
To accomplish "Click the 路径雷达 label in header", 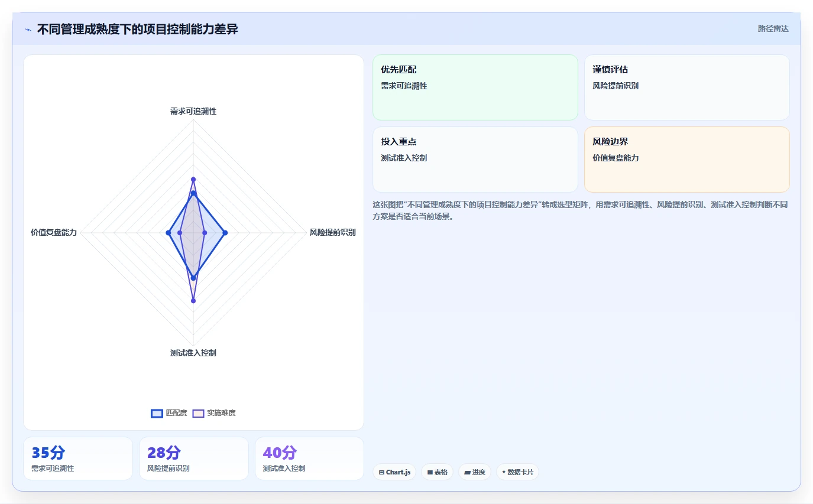I will (x=773, y=28).
